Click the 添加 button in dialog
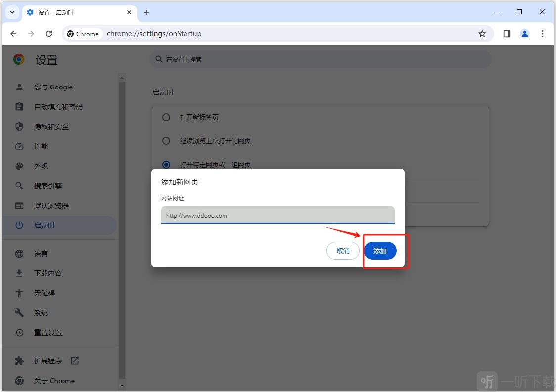The image size is (556, 392). point(380,251)
